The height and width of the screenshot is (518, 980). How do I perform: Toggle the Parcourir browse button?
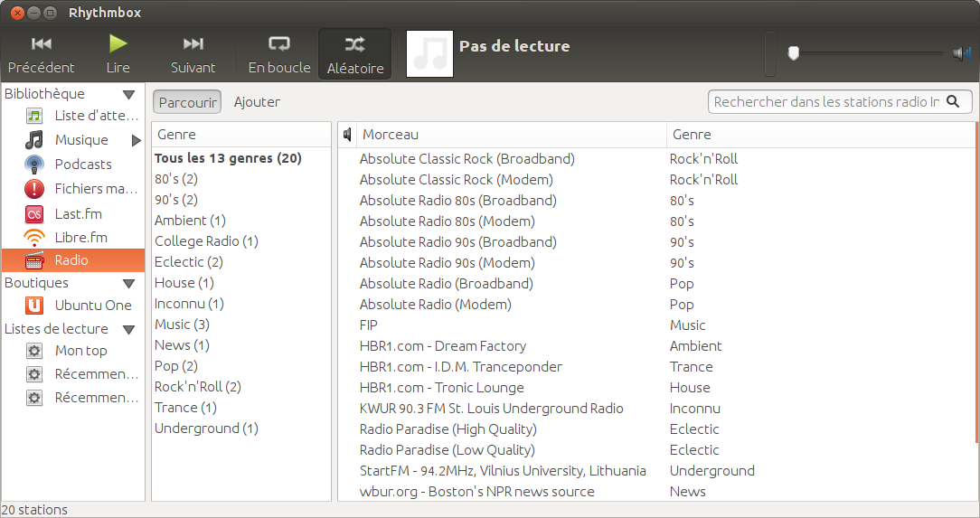[187, 102]
